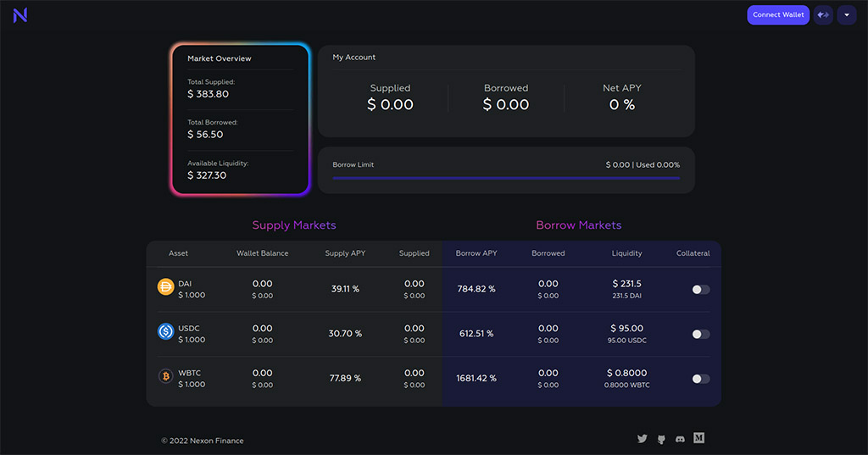Screen dimensions: 868x455
Task: Select the Borrow Markets heading
Action: click(578, 225)
